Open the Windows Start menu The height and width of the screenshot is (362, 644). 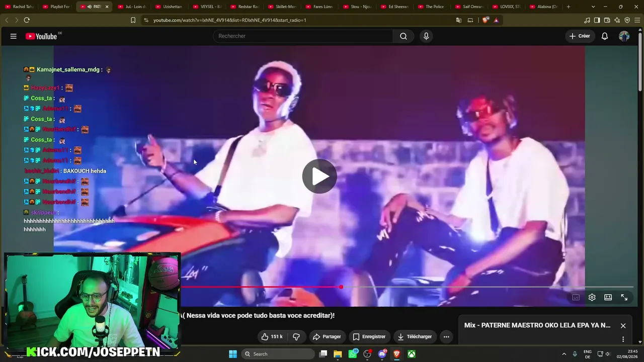233,354
